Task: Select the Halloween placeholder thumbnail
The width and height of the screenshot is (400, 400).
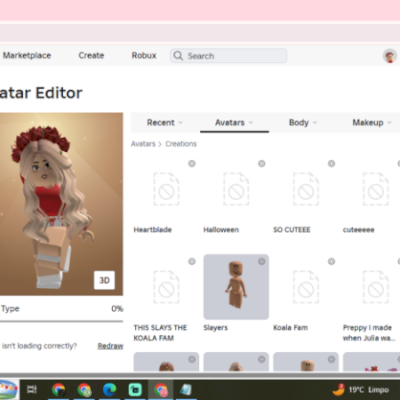Action: point(236,189)
